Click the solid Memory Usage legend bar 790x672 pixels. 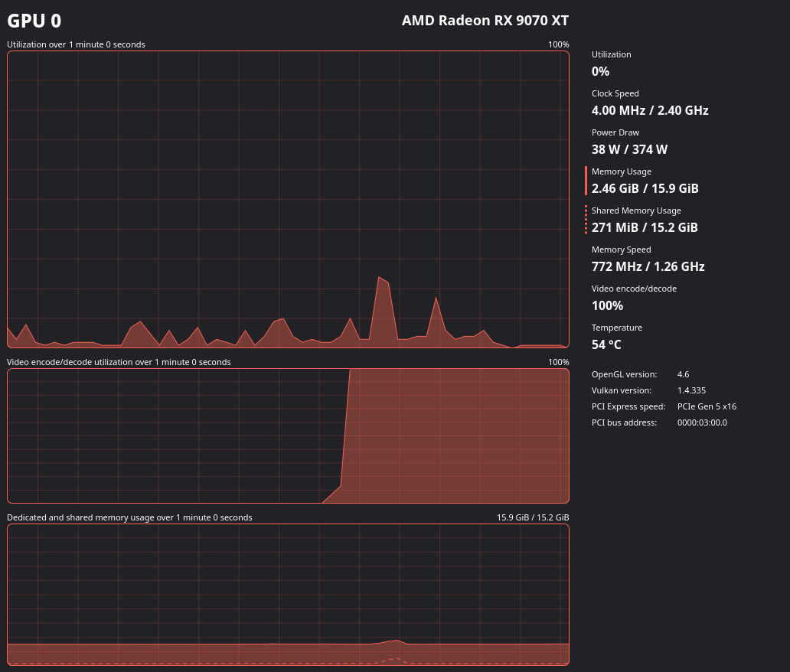(586, 181)
